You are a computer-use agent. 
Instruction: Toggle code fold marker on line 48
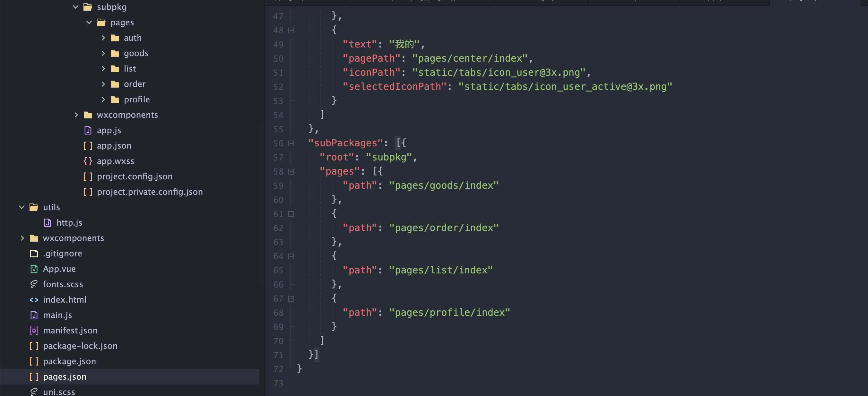pos(291,30)
